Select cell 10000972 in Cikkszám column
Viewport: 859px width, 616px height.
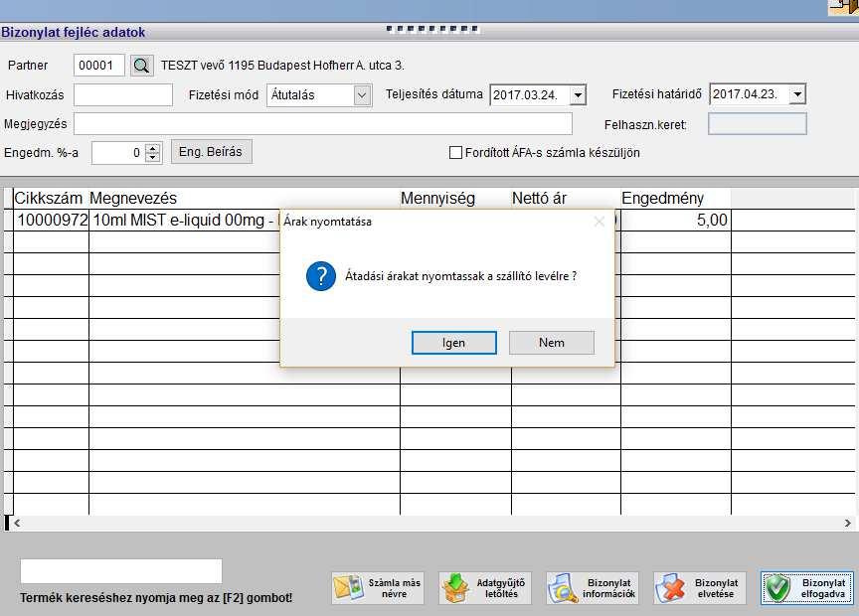click(51, 221)
